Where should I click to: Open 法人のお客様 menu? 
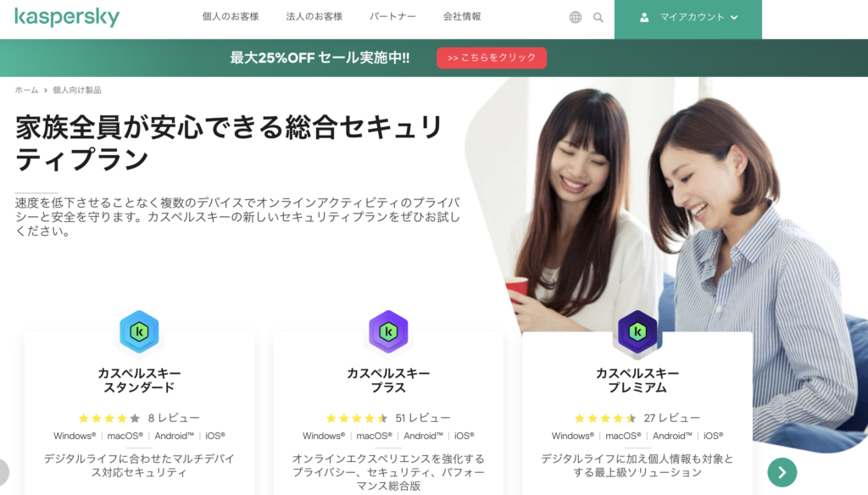pos(314,17)
